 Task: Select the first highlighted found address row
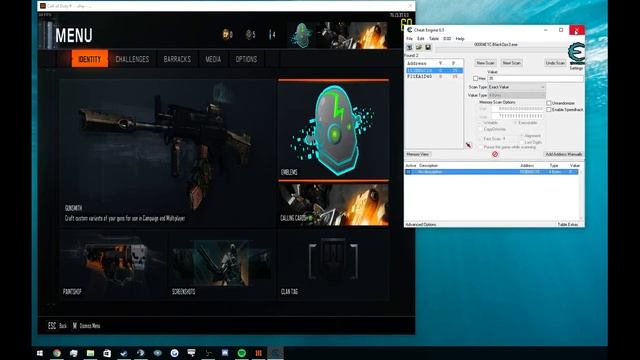pos(434,71)
